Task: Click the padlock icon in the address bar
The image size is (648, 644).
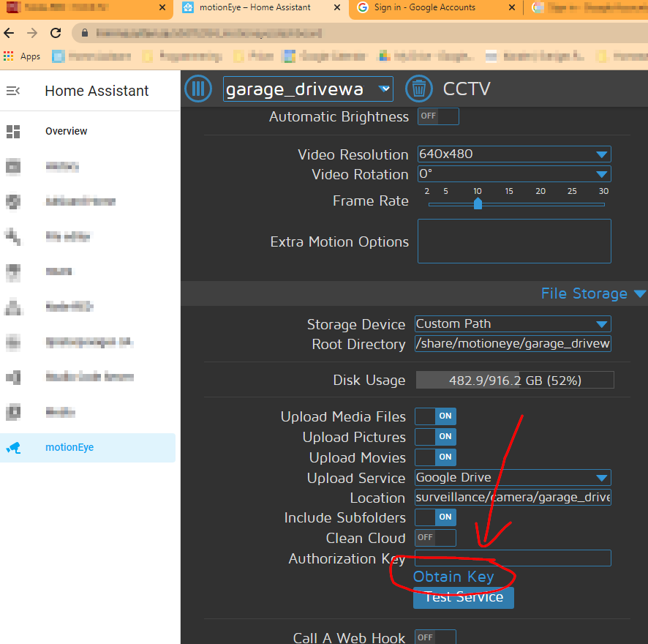Action: 87,33
